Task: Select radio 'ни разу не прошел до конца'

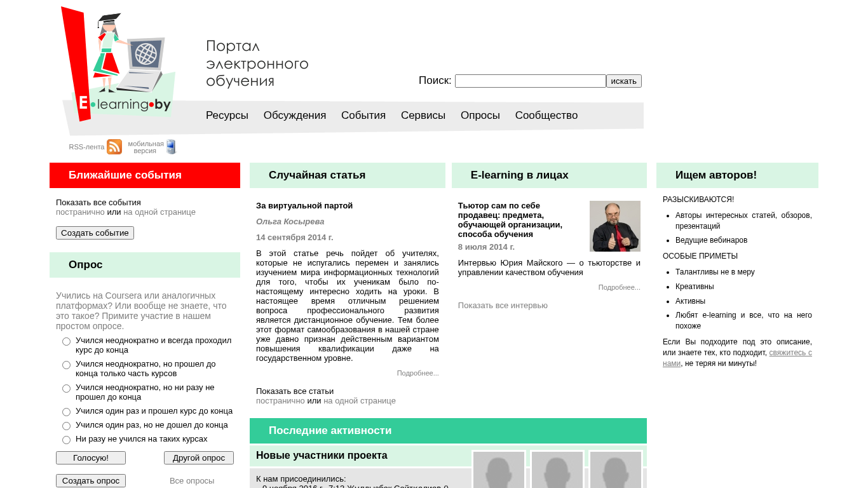Action: pos(66,389)
